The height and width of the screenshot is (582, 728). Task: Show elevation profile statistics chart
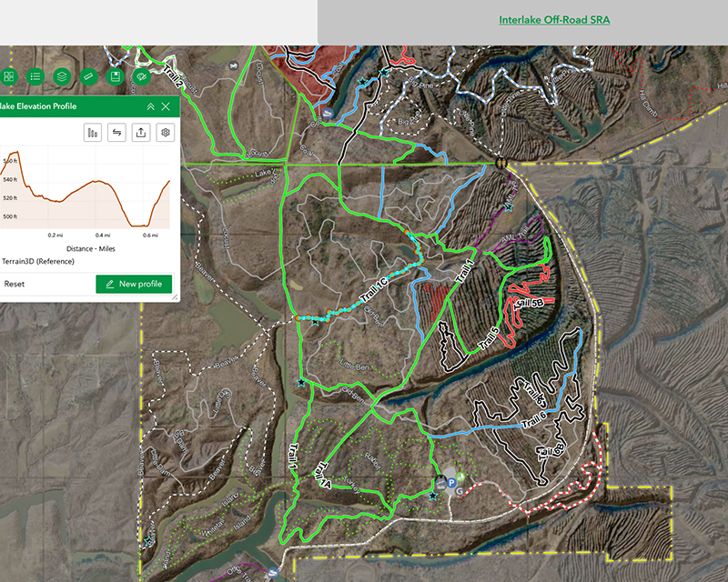coord(92,133)
